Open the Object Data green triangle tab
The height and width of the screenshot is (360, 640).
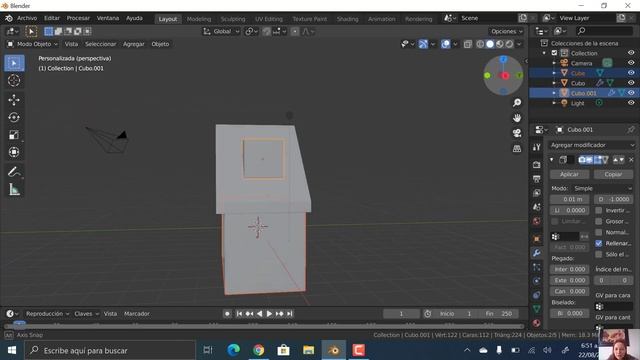[x=536, y=309]
